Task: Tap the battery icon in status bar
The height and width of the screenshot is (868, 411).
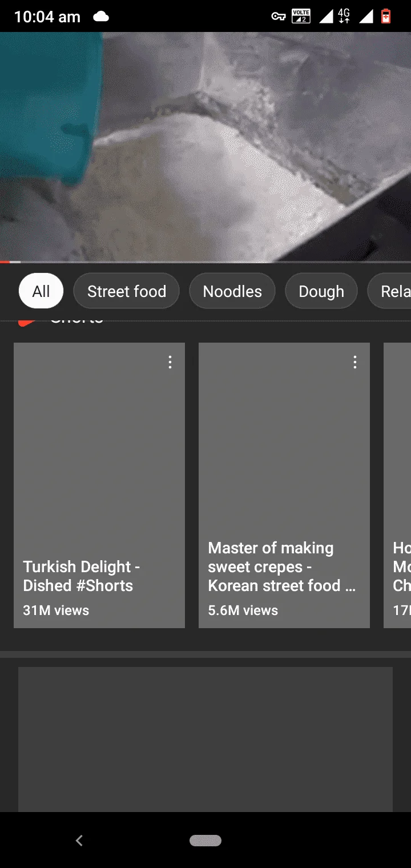Action: [x=386, y=17]
